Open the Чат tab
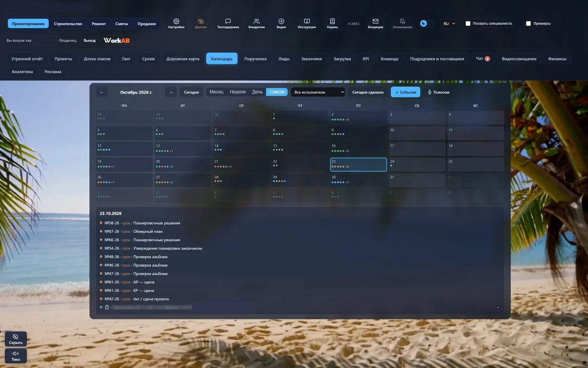 [483, 59]
